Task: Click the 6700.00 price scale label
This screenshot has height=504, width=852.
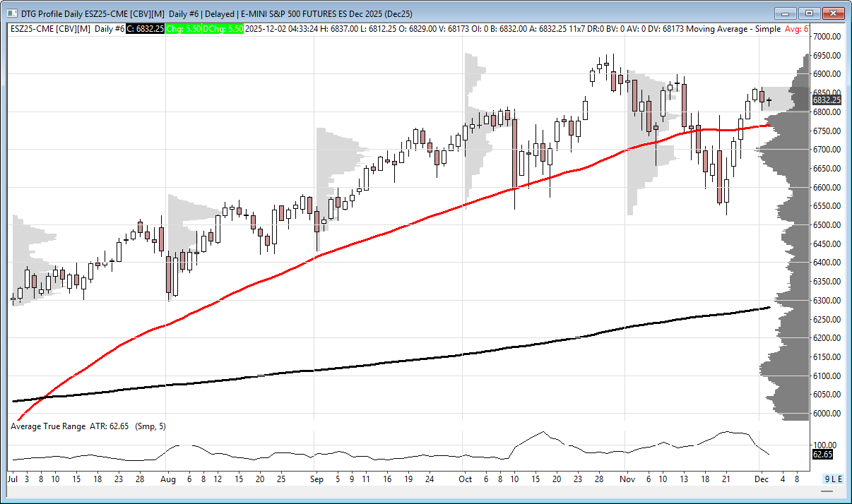Action: 826,150
